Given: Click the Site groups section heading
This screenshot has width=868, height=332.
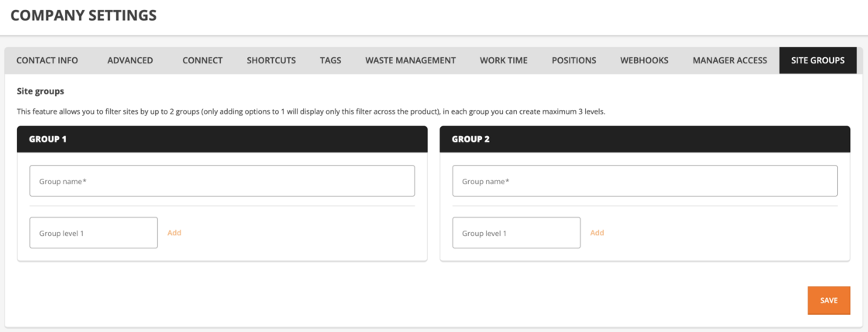Looking at the screenshot, I should tap(40, 90).
